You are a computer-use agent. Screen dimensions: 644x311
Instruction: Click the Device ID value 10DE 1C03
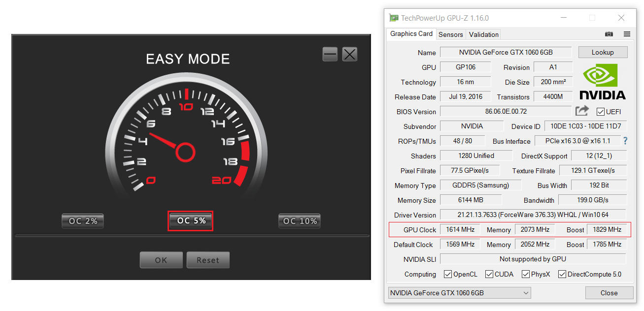click(586, 126)
